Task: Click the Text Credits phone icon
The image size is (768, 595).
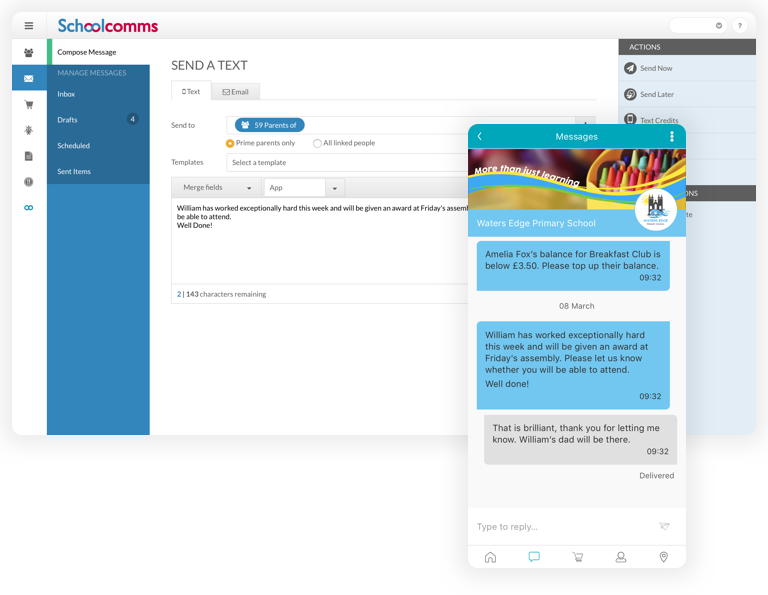Action: tap(630, 119)
